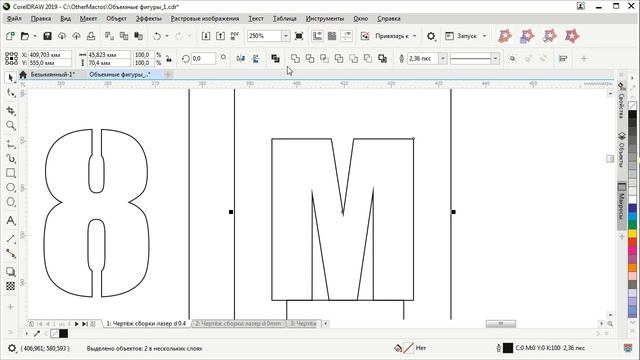
Task: Select the Crop tool
Action: pos(11,111)
